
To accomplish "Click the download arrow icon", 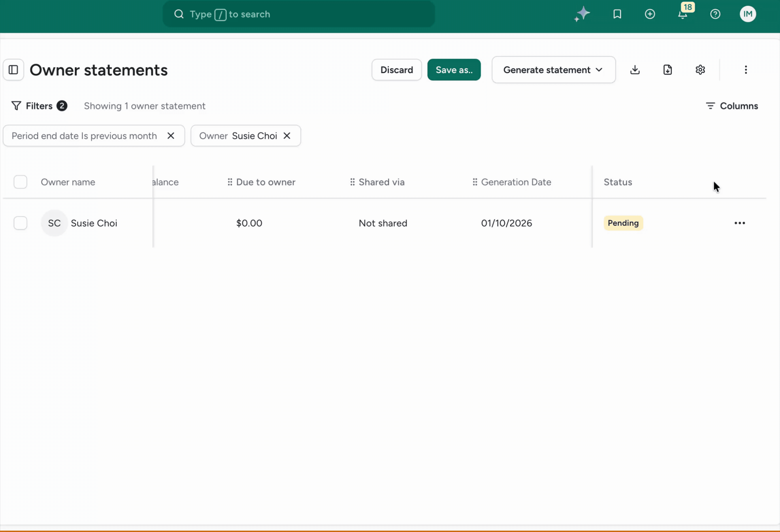I will pos(635,70).
